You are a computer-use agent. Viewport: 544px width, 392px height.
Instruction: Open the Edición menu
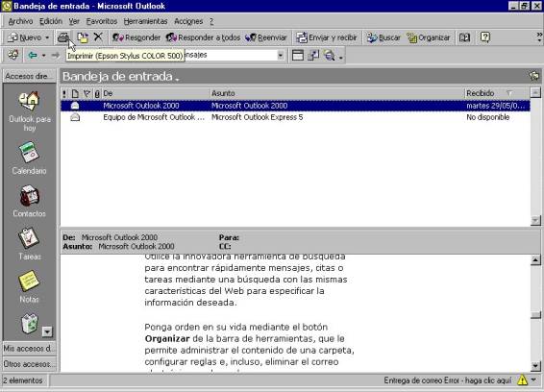(x=51, y=21)
